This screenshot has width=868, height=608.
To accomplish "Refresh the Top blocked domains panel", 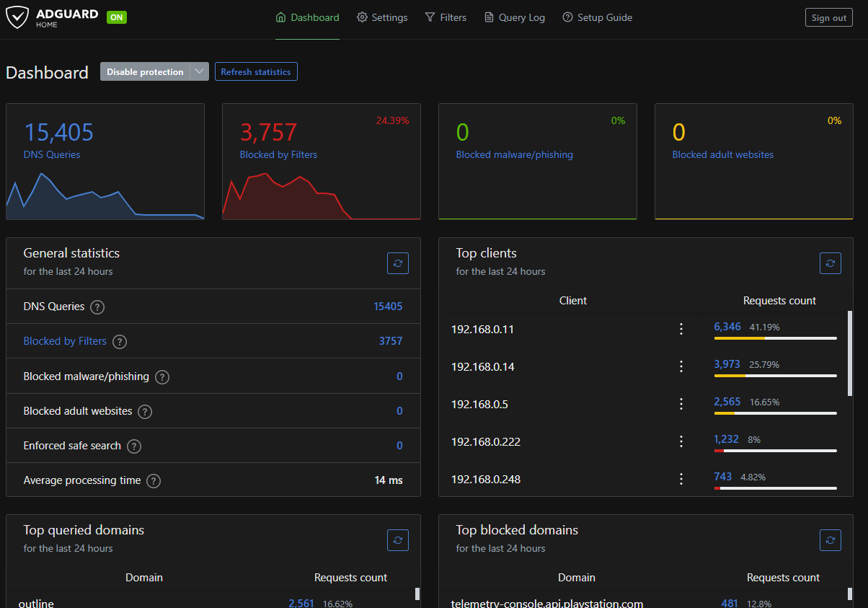I will pyautogui.click(x=831, y=540).
